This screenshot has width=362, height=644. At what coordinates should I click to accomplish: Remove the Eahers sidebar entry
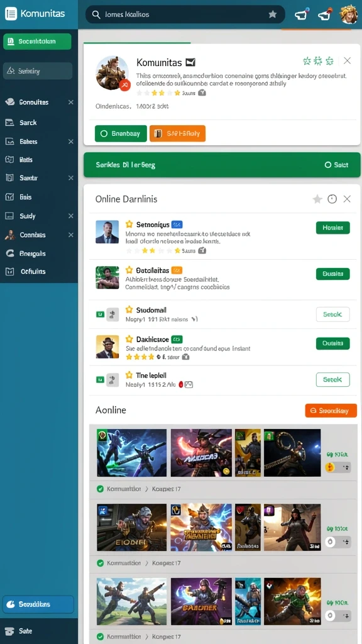[70, 142]
